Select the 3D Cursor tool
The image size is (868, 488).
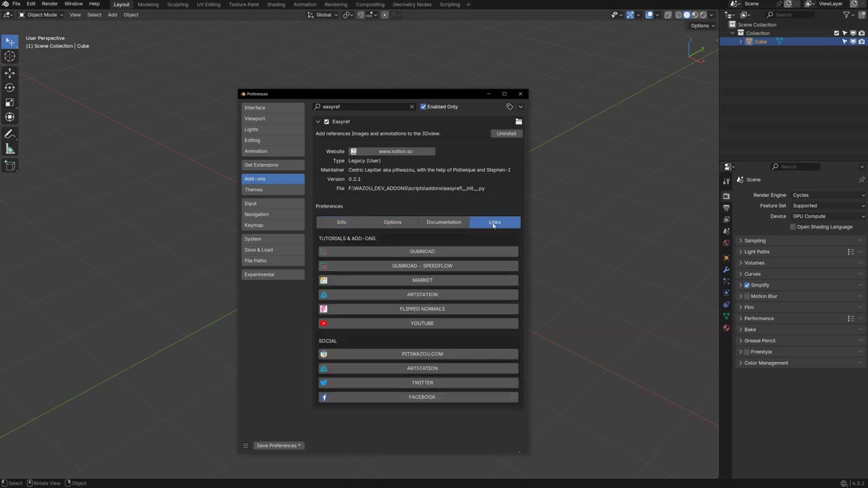click(x=9, y=57)
